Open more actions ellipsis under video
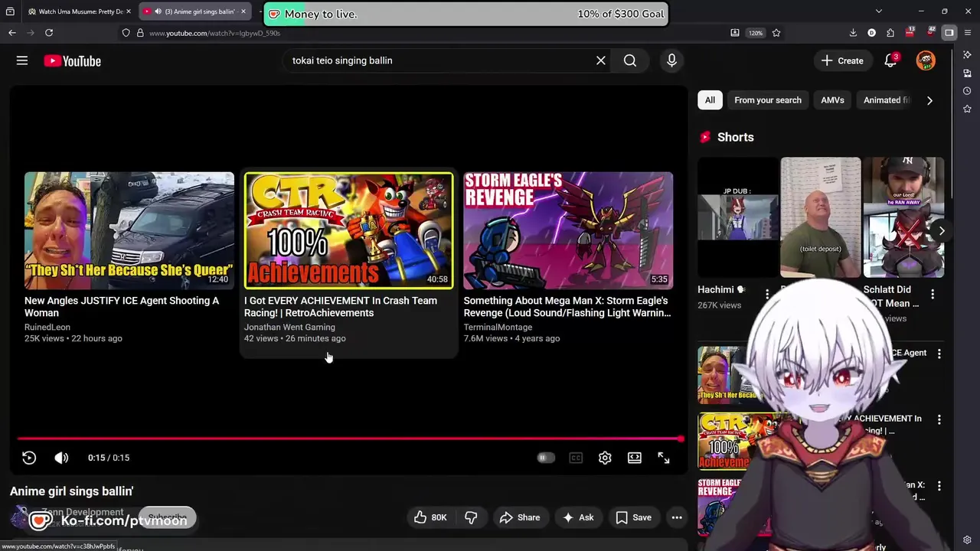This screenshot has height=551, width=980. [677, 517]
